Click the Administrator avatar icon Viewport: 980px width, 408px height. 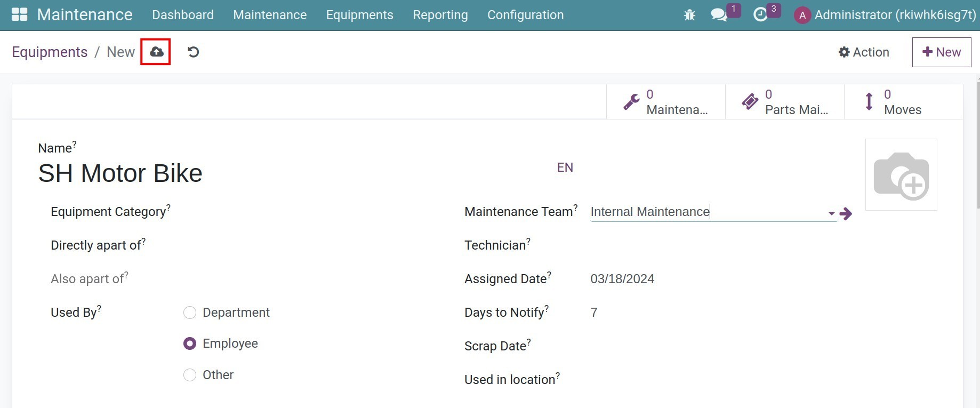click(x=802, y=15)
